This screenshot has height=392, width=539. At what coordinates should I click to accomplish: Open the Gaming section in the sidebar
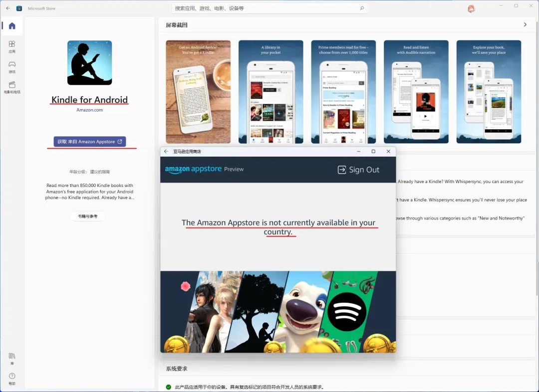click(12, 67)
